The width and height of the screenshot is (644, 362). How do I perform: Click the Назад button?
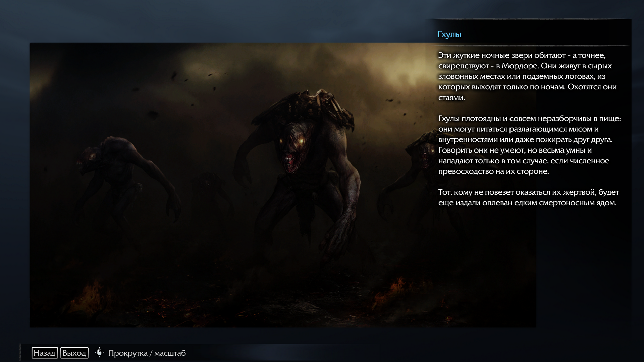pos(44,353)
